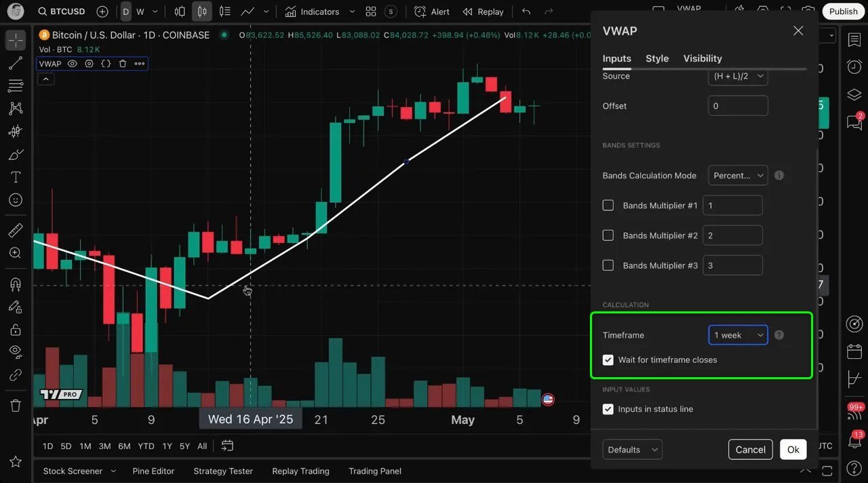Click the Offset input field
This screenshot has height=483, width=868.
[738, 106]
